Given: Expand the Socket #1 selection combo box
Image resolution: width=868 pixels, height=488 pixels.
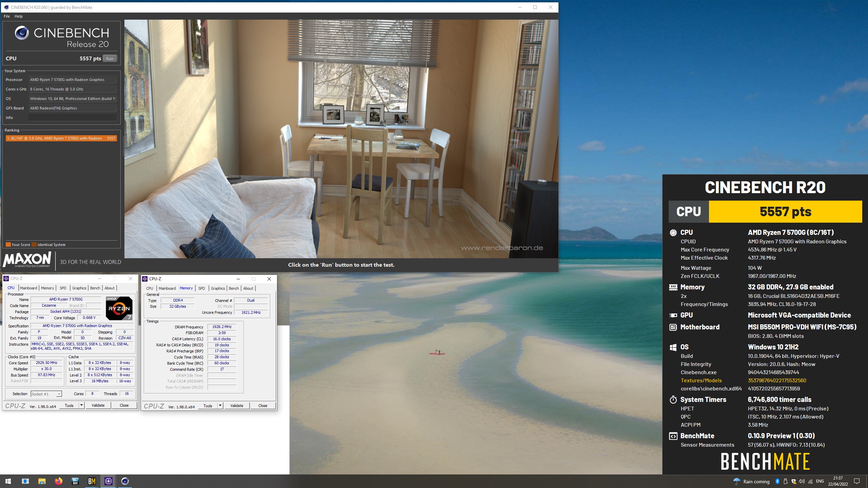Looking at the screenshot, I should pyautogui.click(x=46, y=394).
